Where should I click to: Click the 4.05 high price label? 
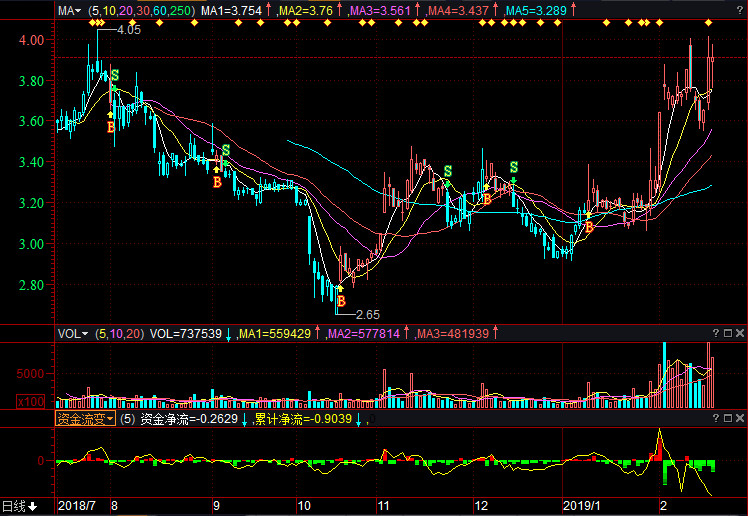[129, 30]
